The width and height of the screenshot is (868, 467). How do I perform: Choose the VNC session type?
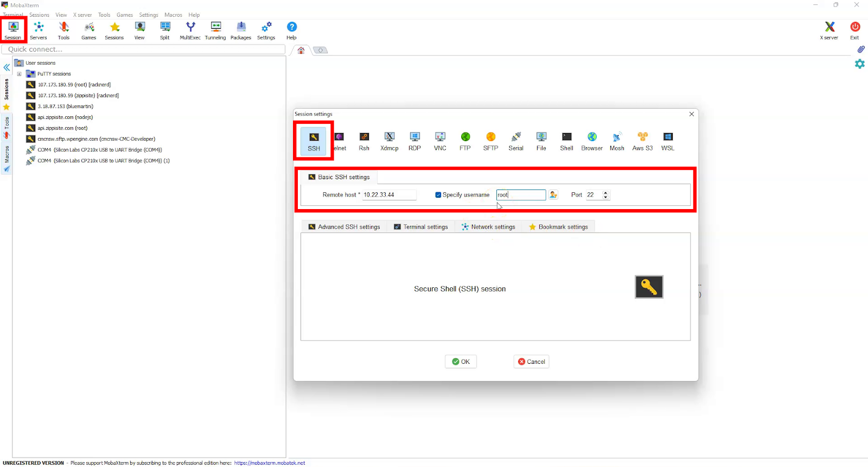point(440,141)
